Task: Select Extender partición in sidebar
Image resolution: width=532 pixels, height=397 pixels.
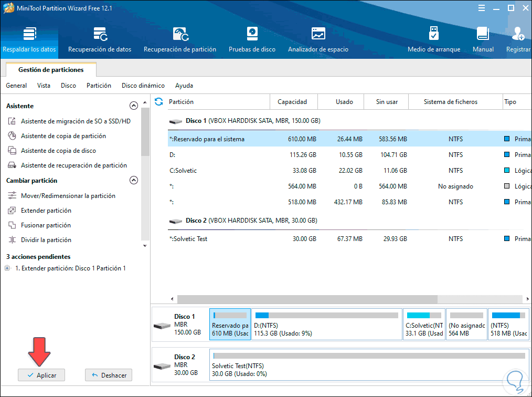Action: click(46, 211)
